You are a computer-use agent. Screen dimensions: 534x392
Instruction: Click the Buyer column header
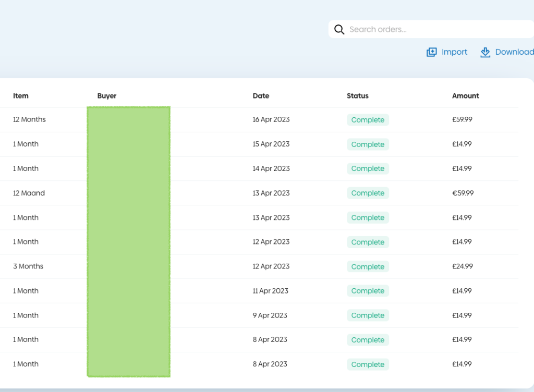click(107, 96)
